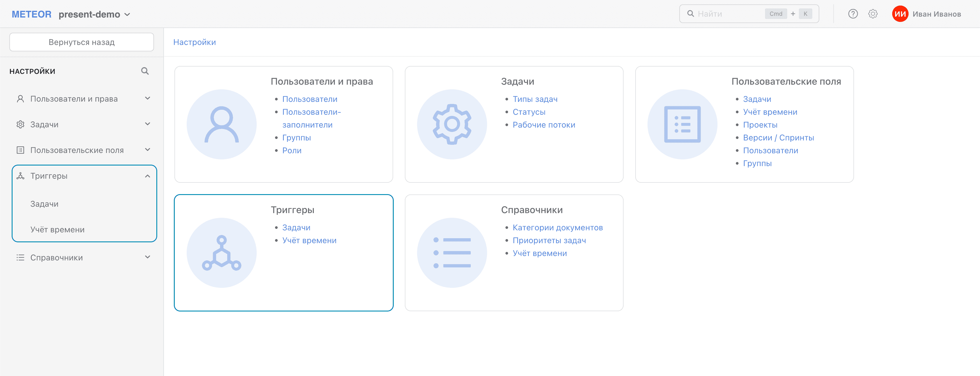Open the present-demo project dropdown

(x=94, y=14)
